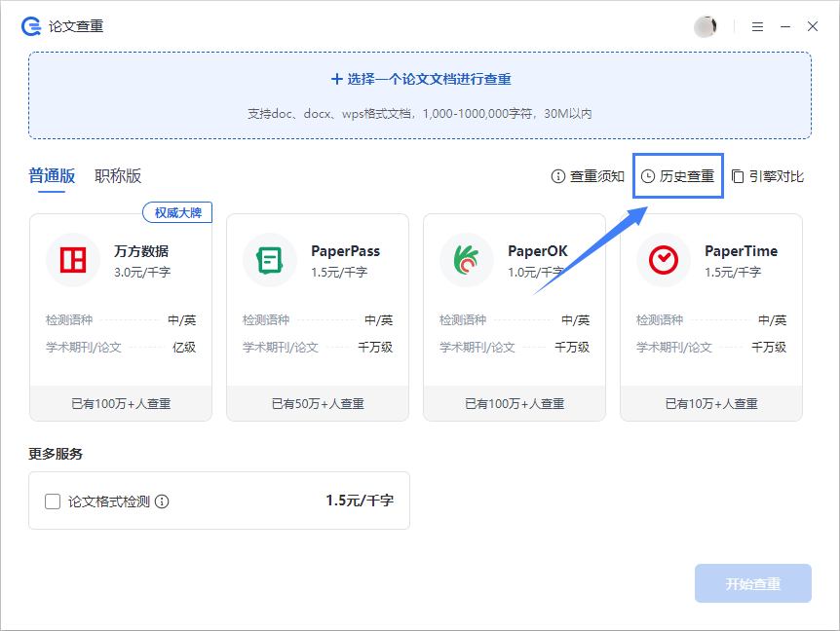
Task: Click the 1.5元/千字 format check price
Action: [x=360, y=501]
